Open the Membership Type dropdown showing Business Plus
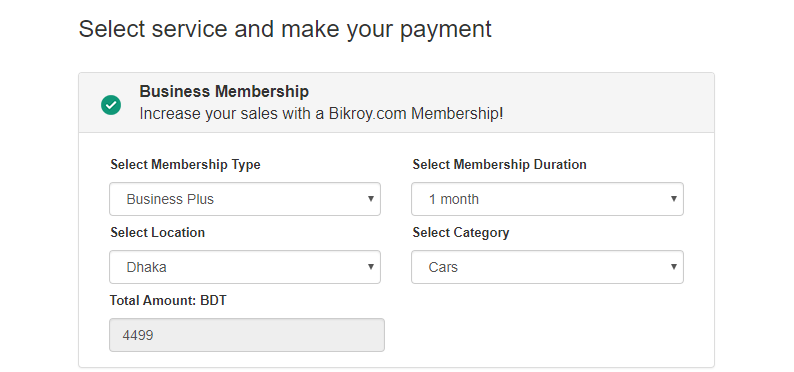794x372 pixels. [245, 199]
